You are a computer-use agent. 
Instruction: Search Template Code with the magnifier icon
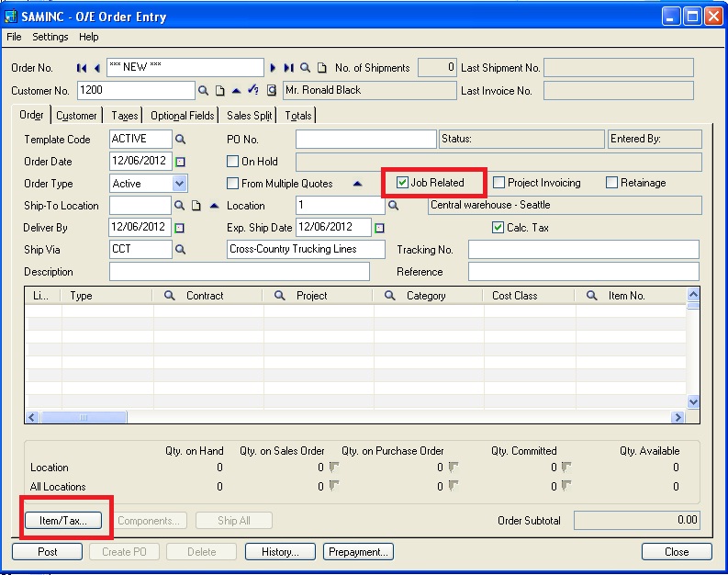(x=181, y=140)
